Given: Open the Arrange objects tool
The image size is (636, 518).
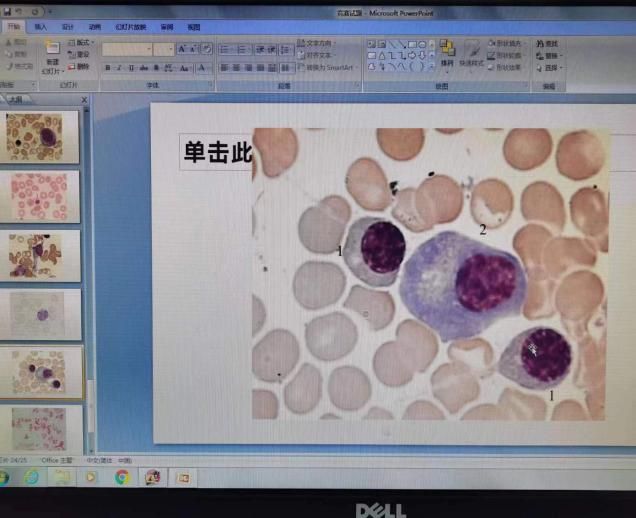Looking at the screenshot, I should click(x=446, y=53).
